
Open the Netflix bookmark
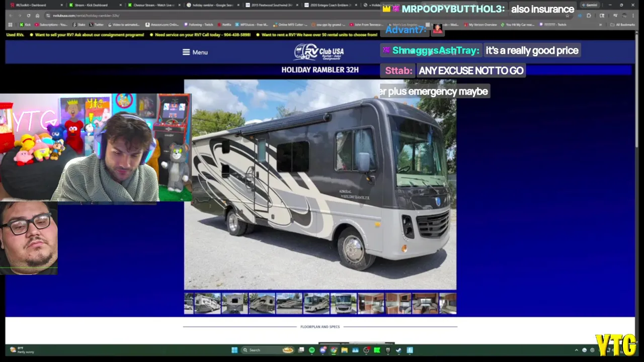[x=225, y=25]
